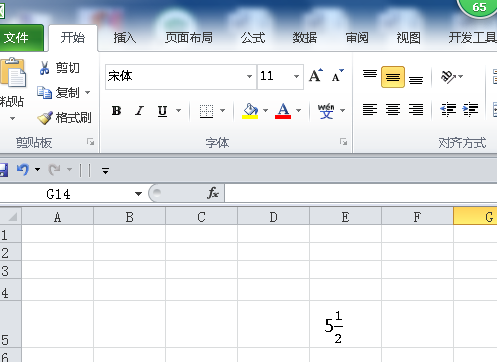Select row 3 header
The image size is (497, 362).
click(x=10, y=270)
